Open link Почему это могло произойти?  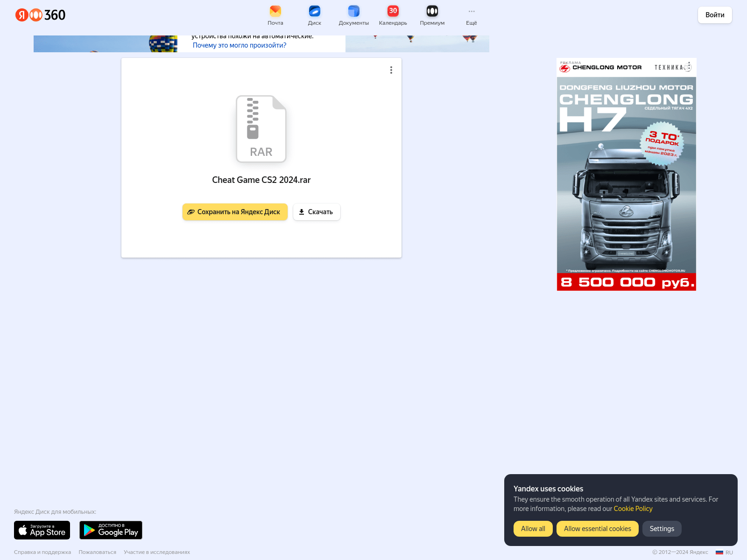point(240,45)
